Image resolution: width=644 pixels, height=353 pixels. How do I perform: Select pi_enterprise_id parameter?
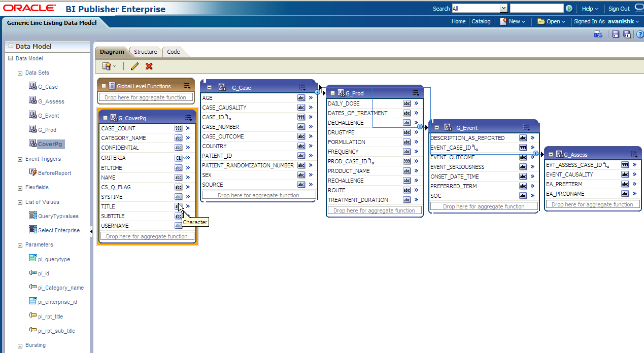pyautogui.click(x=57, y=302)
